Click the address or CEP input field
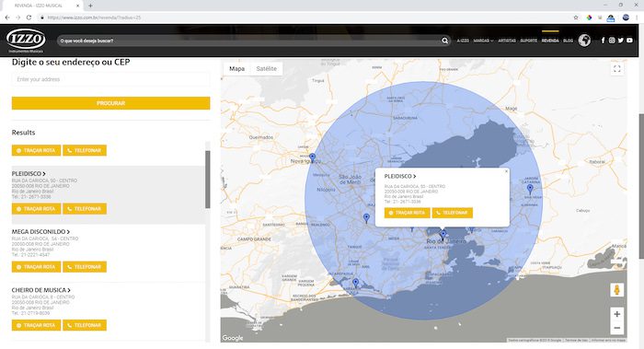 pyautogui.click(x=111, y=79)
